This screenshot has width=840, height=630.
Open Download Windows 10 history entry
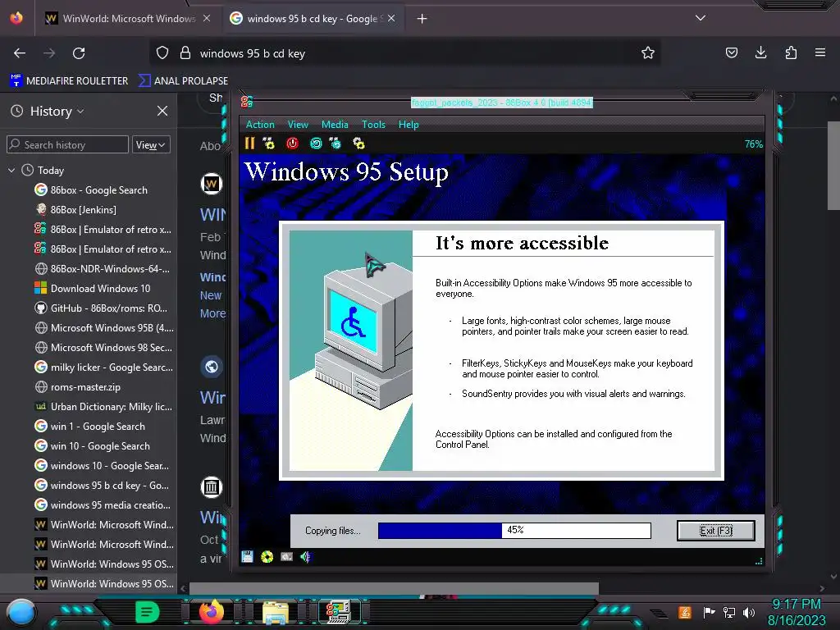pyautogui.click(x=93, y=289)
